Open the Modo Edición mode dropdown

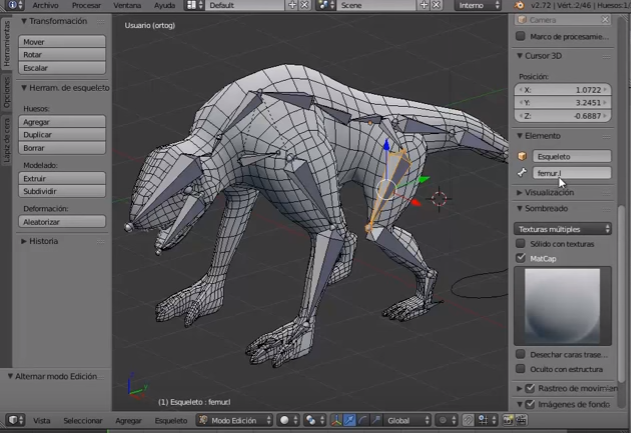coord(236,421)
